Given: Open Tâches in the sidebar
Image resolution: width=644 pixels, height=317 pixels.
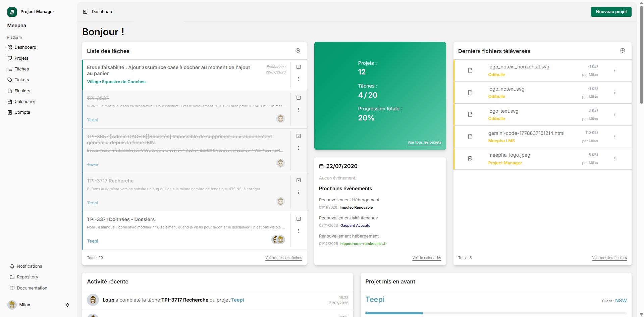Looking at the screenshot, I should click(39, 69).
